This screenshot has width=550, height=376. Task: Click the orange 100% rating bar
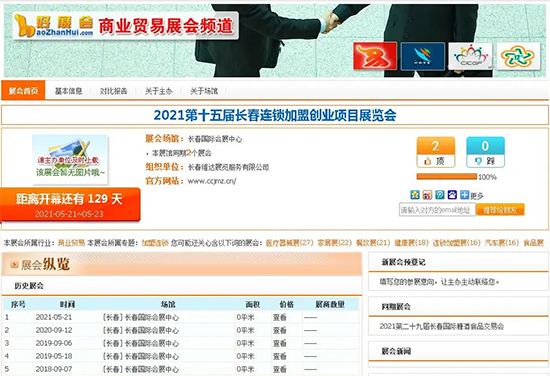point(447,176)
